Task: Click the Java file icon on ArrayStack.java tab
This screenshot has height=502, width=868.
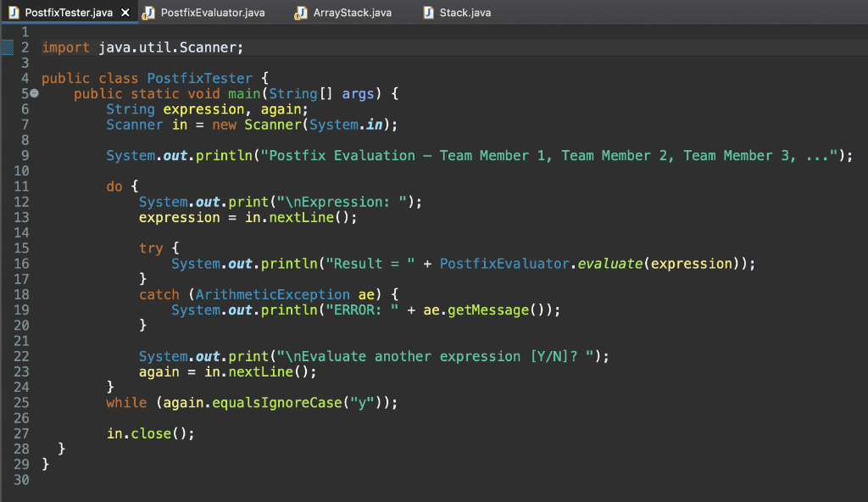Action: (301, 13)
